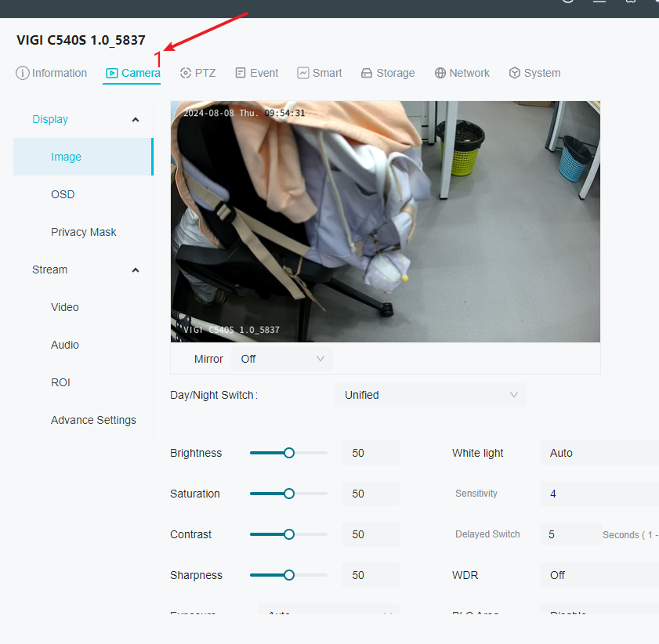Image resolution: width=659 pixels, height=644 pixels.
Task: Open the WDR dropdown
Action: [599, 575]
